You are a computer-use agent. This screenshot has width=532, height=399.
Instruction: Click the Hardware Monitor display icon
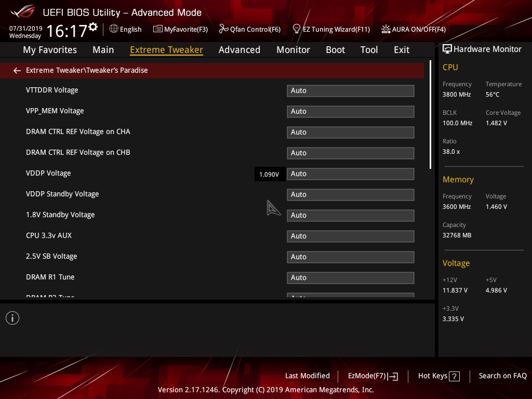click(447, 49)
